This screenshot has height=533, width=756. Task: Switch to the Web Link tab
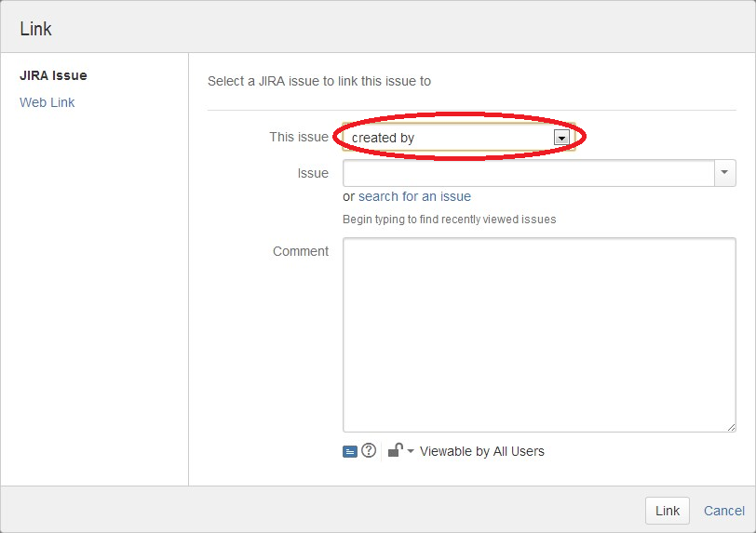point(47,102)
